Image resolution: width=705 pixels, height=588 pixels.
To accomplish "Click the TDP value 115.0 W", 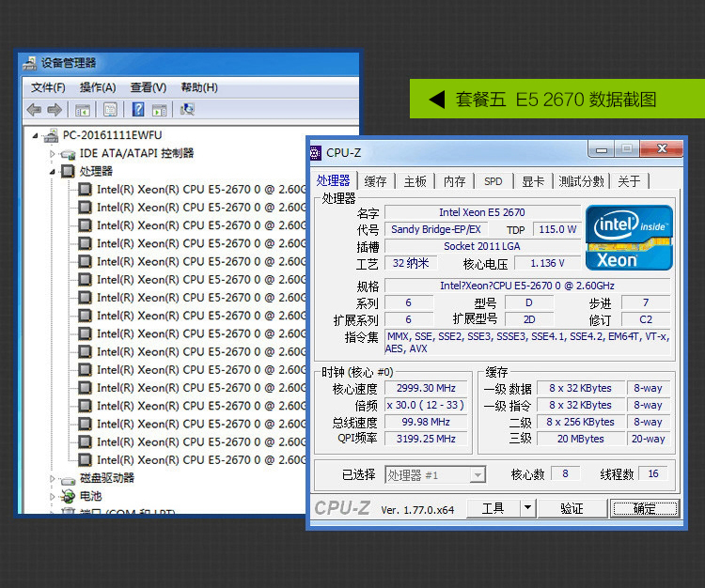I will pyautogui.click(x=557, y=229).
